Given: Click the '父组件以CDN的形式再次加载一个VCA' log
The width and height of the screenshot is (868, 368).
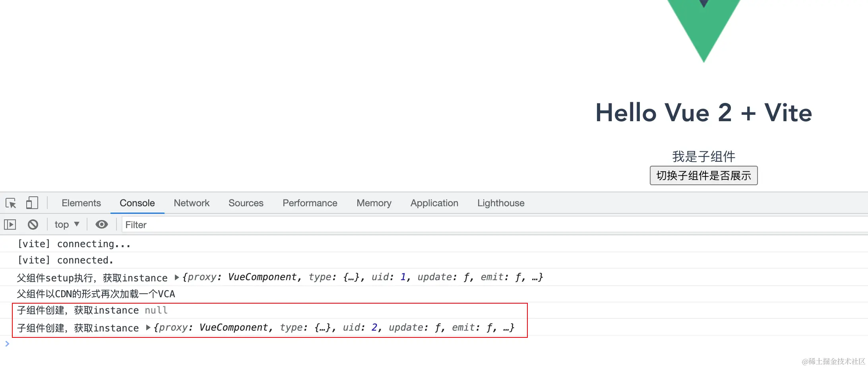Looking at the screenshot, I should tap(96, 294).
